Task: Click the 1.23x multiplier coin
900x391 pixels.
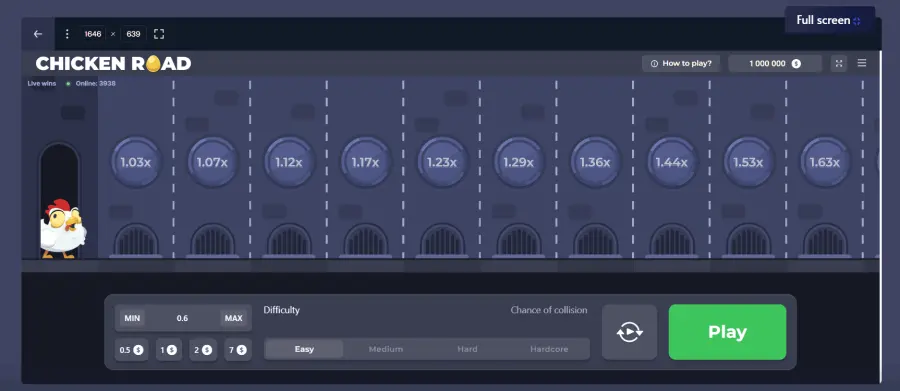Action: (442, 162)
